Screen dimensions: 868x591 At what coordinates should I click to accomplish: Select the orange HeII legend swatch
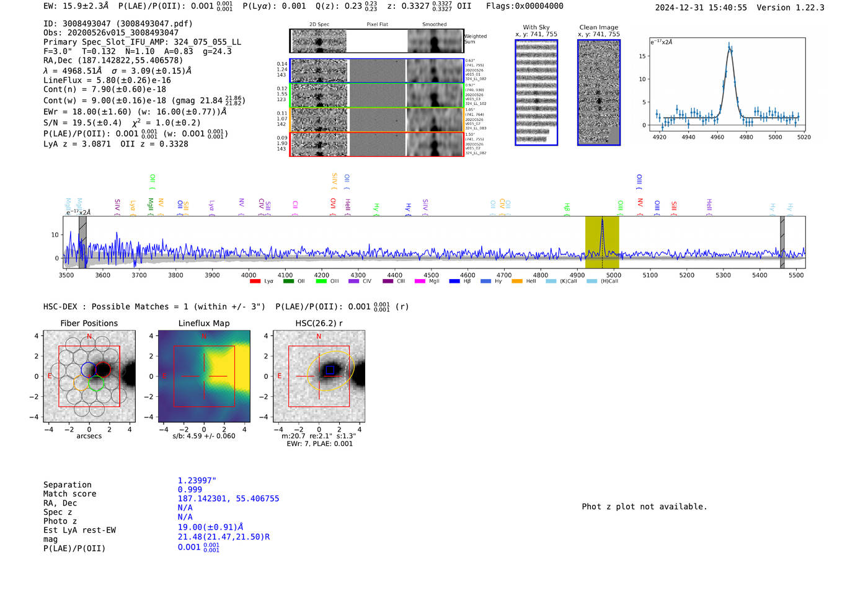[517, 282]
